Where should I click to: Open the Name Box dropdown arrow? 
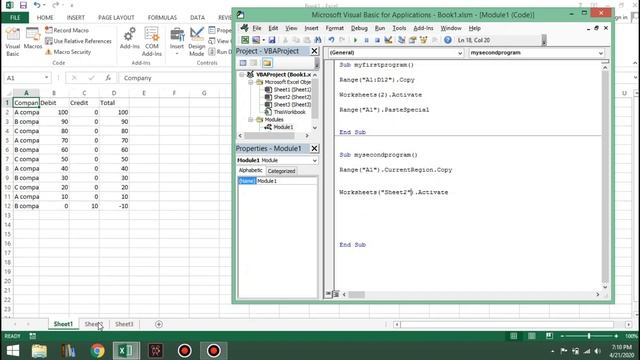(x=46, y=78)
